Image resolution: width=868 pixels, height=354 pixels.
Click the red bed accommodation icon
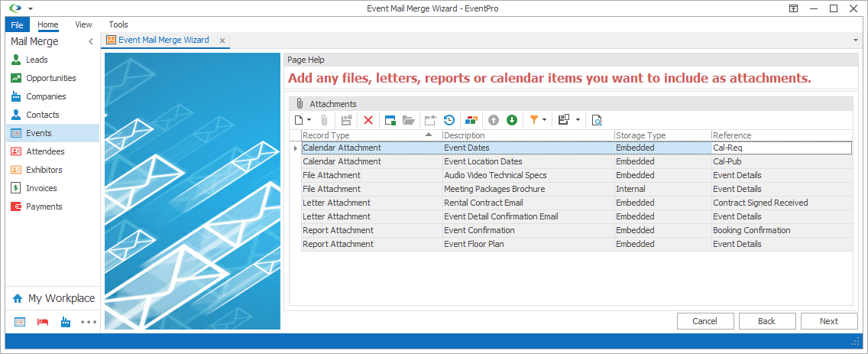pos(43,322)
